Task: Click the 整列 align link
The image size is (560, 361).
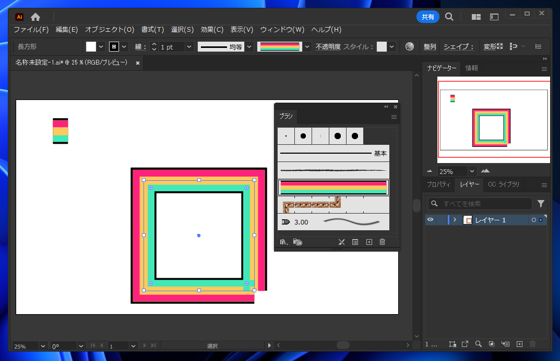Action: tap(430, 47)
